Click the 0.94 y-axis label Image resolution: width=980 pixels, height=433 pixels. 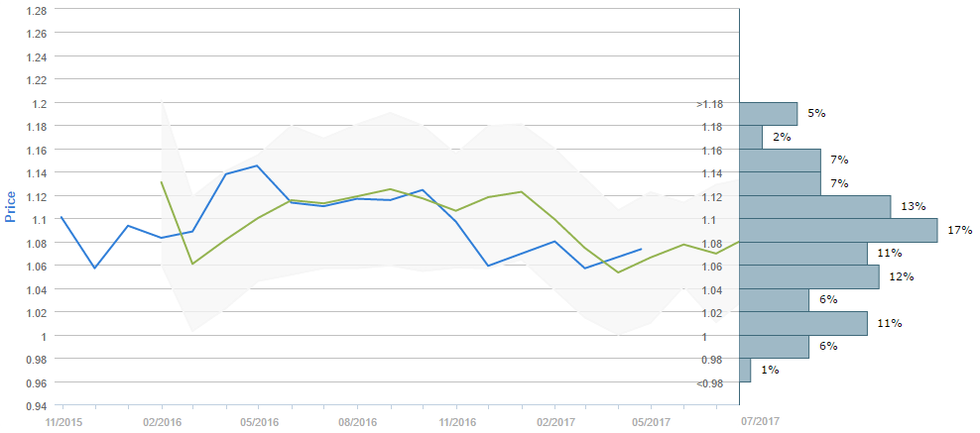(x=35, y=405)
